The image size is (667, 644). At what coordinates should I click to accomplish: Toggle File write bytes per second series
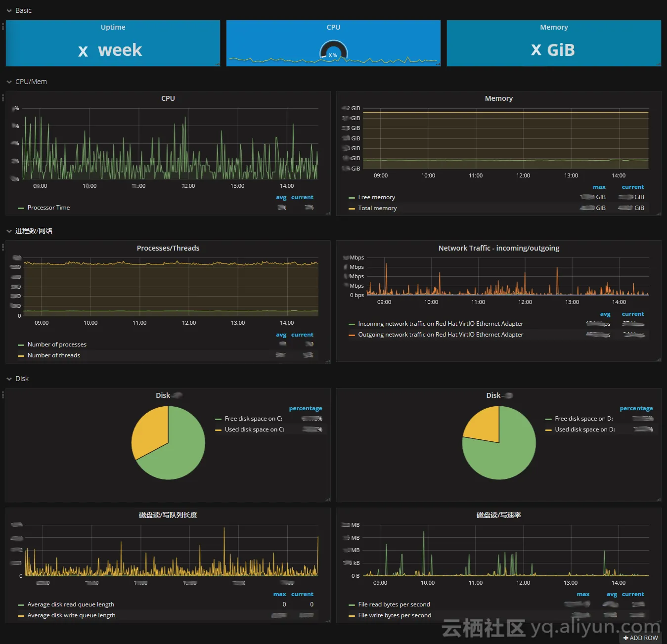pos(395,615)
